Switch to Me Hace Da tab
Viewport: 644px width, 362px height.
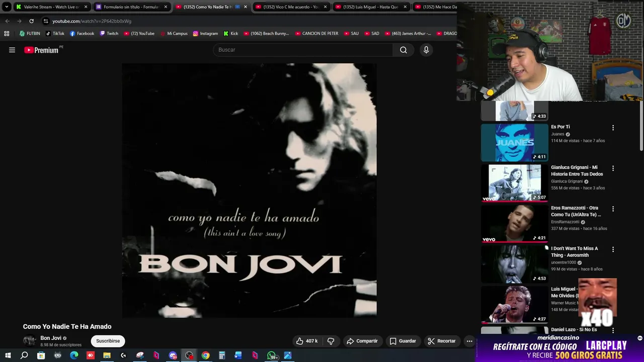(x=435, y=7)
